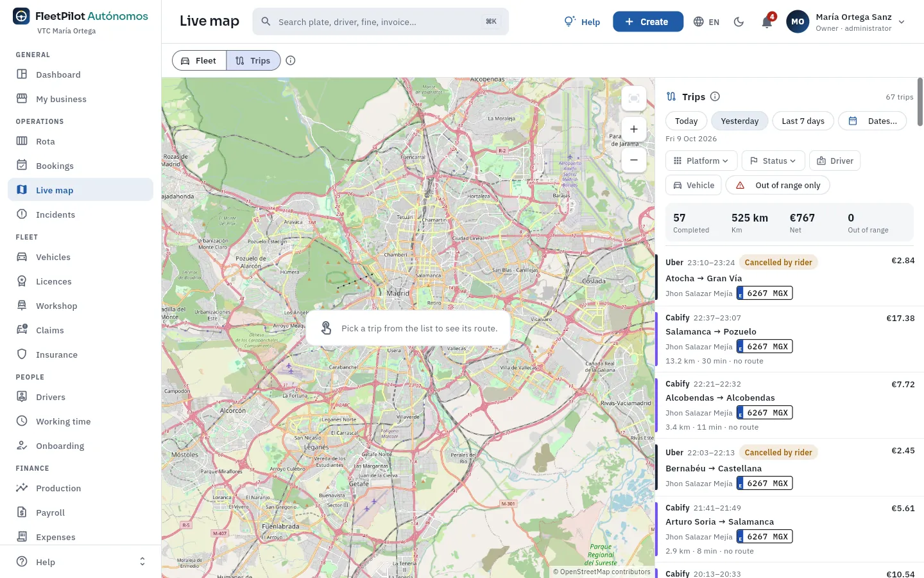Screen dimensions: 924x578
Task: Open My business menu item
Action: [x=80, y=99]
